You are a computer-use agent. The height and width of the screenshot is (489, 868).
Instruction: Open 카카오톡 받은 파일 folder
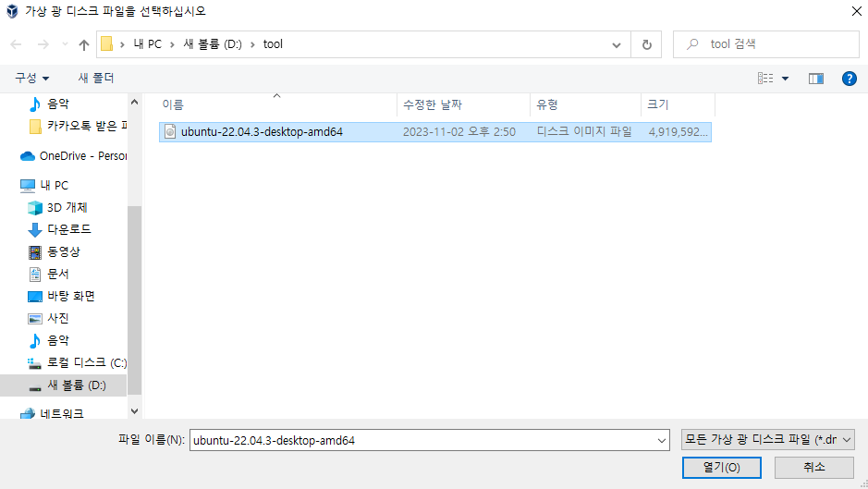[x=78, y=127]
